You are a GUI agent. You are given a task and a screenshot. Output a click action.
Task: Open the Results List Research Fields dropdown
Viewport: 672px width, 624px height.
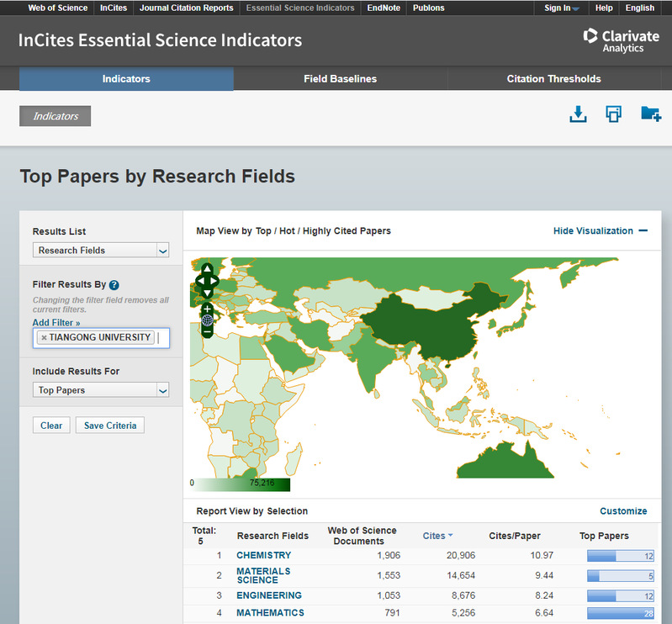pyautogui.click(x=101, y=251)
